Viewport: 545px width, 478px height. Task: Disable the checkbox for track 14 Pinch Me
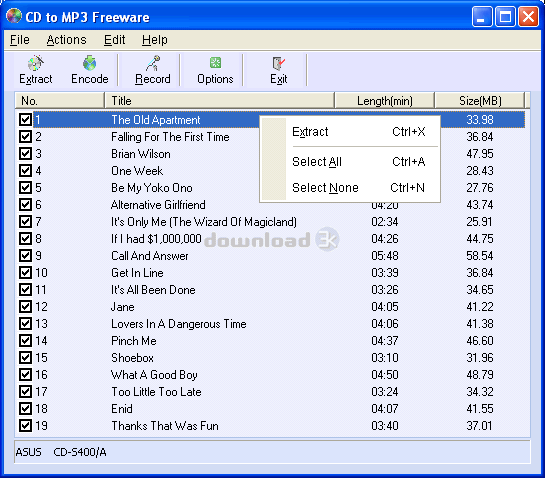(25, 341)
